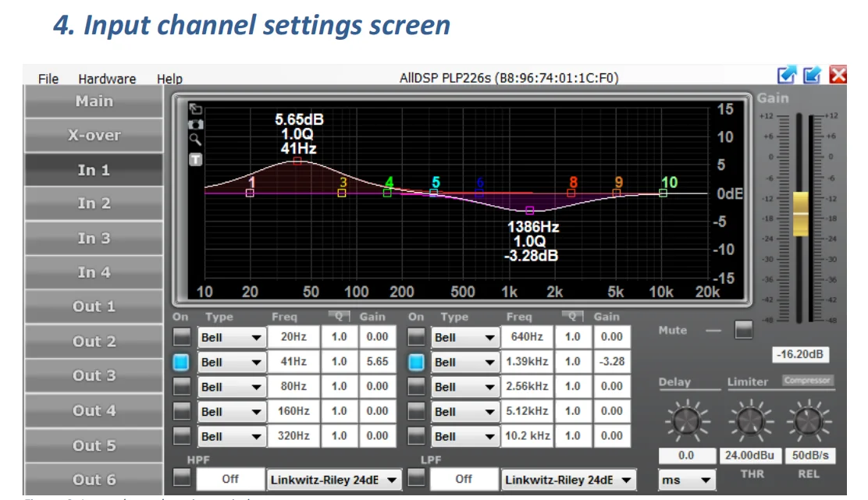Switch to the X-over tab

tap(94, 136)
